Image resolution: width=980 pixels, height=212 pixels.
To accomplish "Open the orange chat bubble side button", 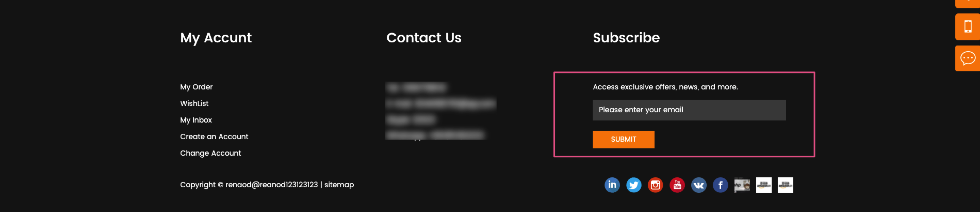I will (x=967, y=58).
